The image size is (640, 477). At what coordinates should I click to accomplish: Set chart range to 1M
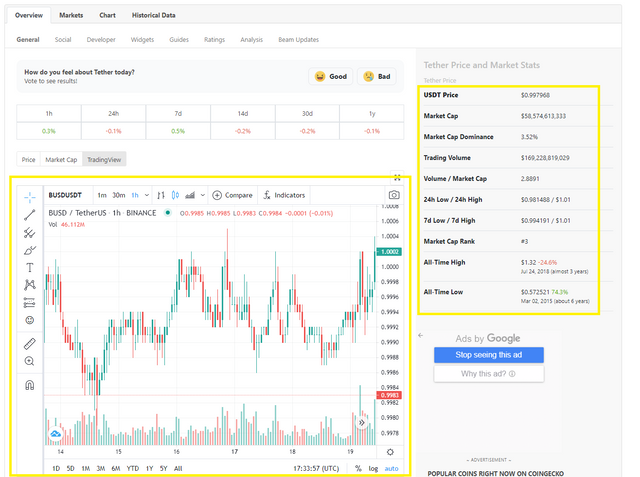pyautogui.click(x=85, y=468)
